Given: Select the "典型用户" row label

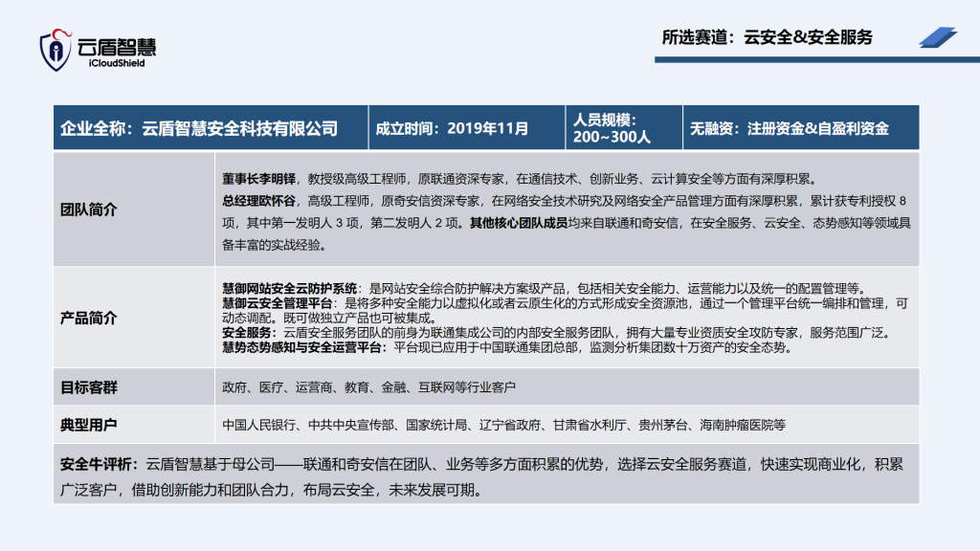Looking at the screenshot, I should (89, 425).
